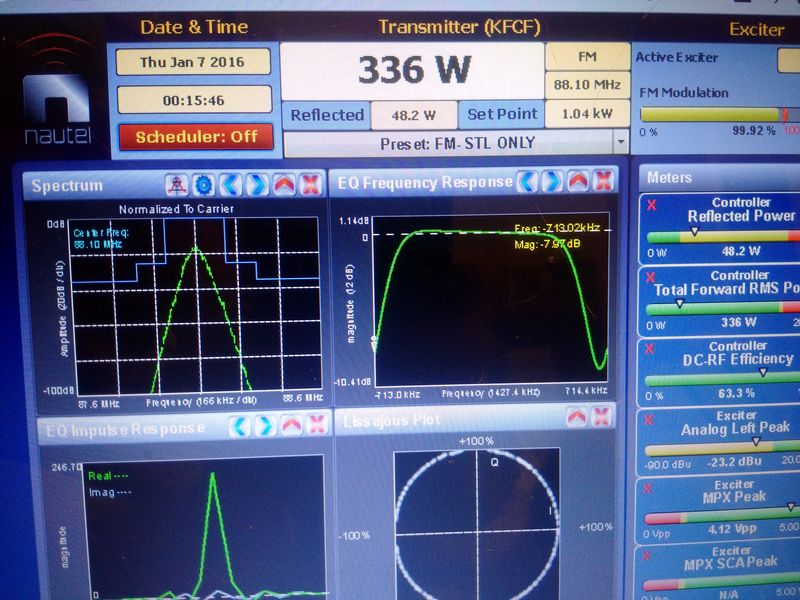Open Spectrum panel gear settings
The width and height of the screenshot is (800, 600).
point(204,185)
